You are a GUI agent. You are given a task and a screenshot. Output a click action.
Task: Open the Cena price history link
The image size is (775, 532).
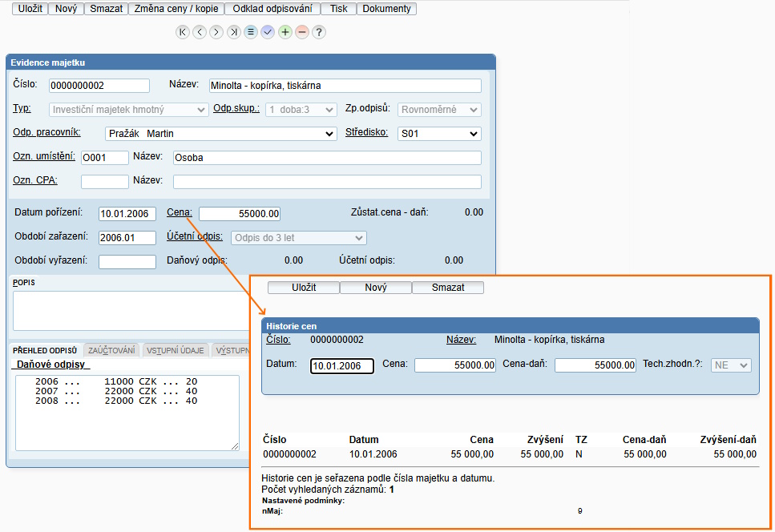(179, 212)
